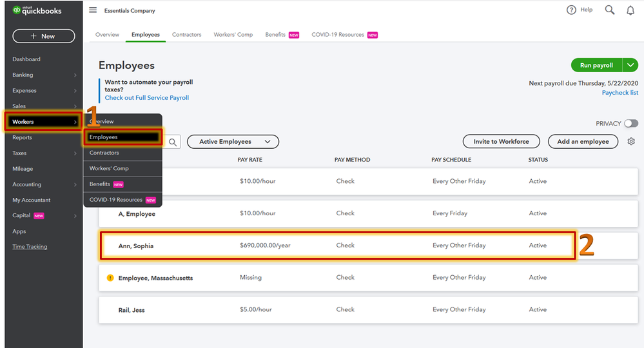Open My Accountant in the sidebar

tap(31, 200)
